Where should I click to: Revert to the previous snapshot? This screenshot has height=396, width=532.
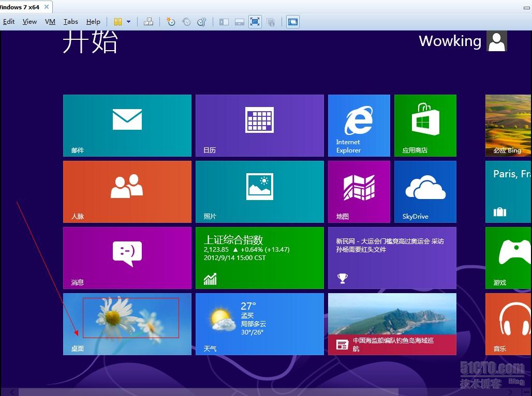pyautogui.click(x=186, y=22)
